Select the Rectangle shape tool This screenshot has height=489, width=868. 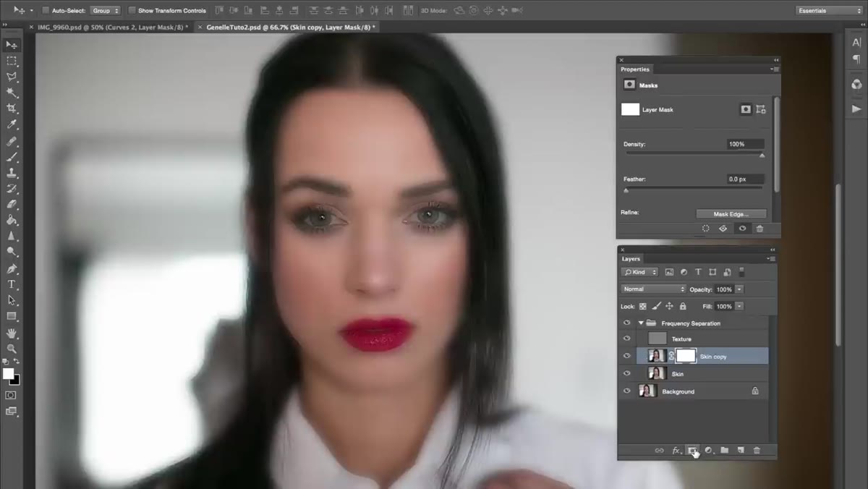[12, 316]
